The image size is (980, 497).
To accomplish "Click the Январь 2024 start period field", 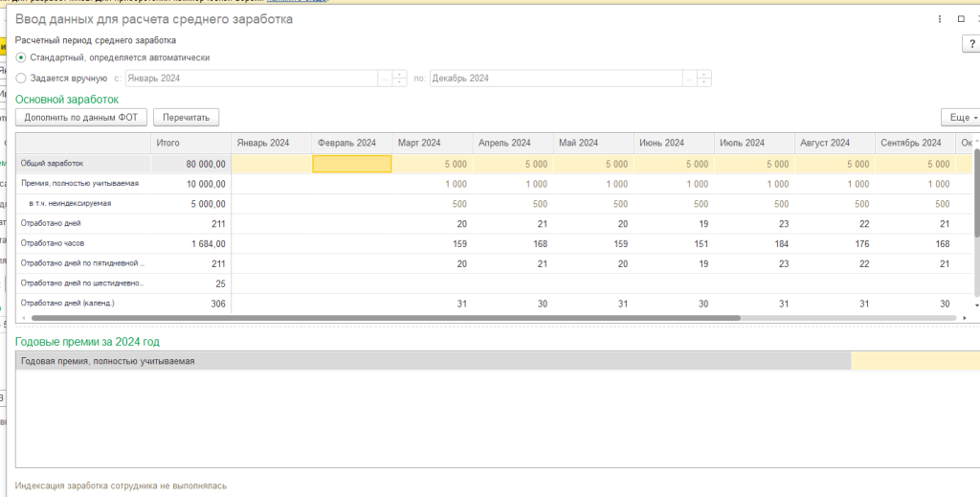I will point(252,79).
